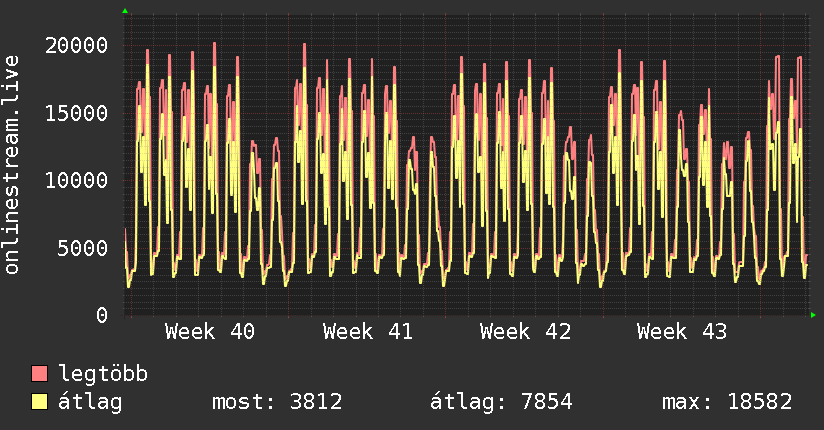The width and height of the screenshot is (824, 430).
Task: Click the green arrow at y-axis top
Action: 125,11
